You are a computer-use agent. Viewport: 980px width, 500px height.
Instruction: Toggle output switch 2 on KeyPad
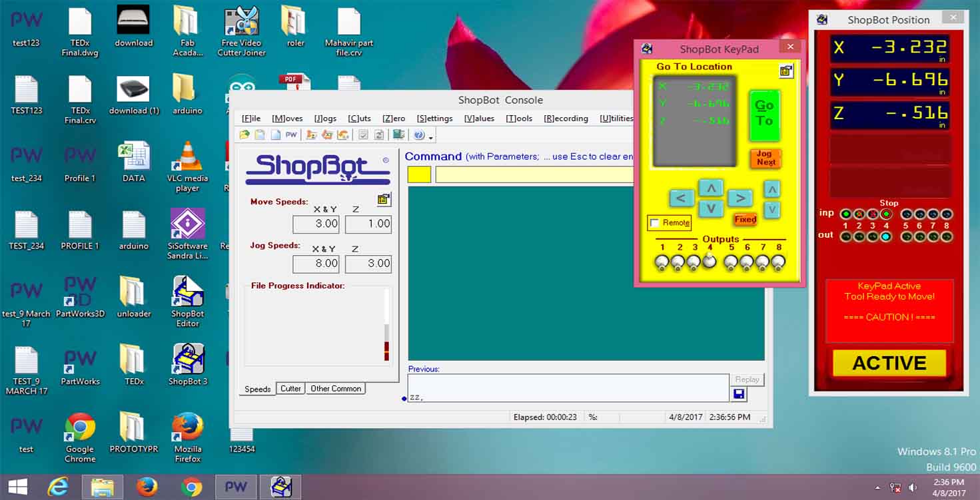[678, 262]
